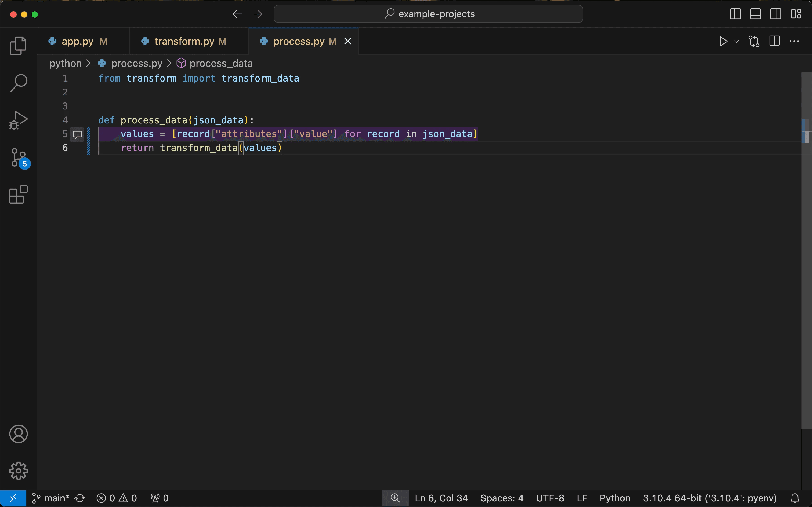This screenshot has height=507, width=812.
Task: Click the Accounts icon in the activity bar
Action: [x=18, y=434]
